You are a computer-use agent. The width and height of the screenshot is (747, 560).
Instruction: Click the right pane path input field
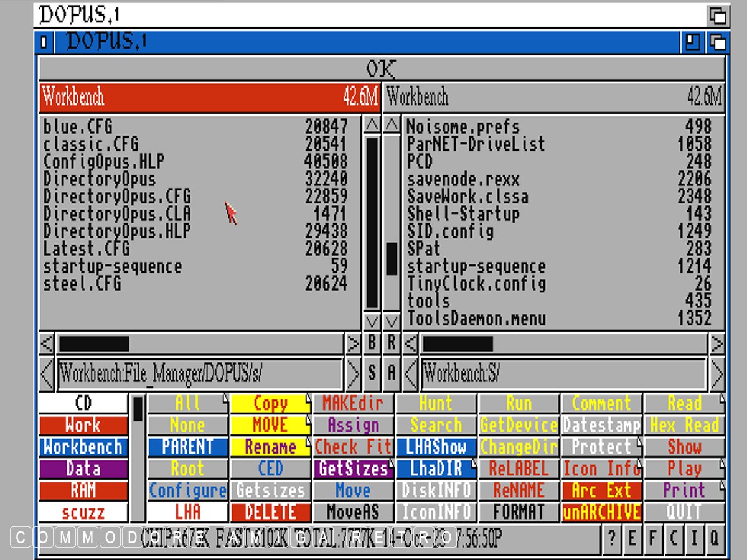click(563, 374)
